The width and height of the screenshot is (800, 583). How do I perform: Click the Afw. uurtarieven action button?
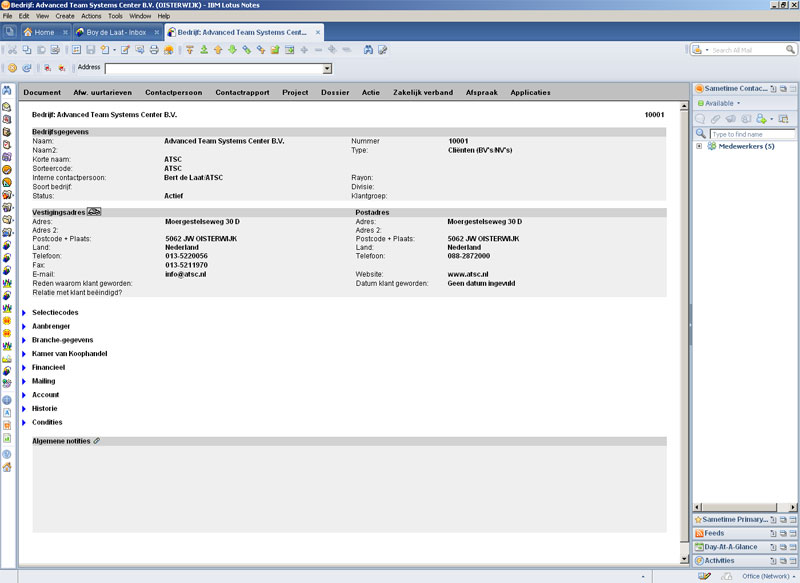coord(103,92)
